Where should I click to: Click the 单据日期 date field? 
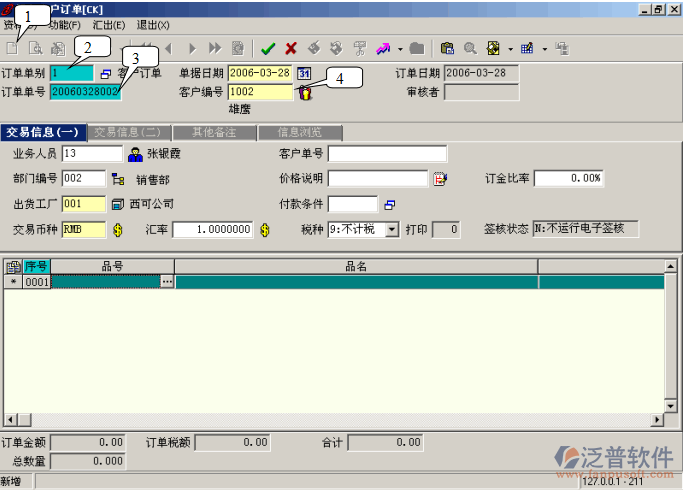click(x=260, y=73)
